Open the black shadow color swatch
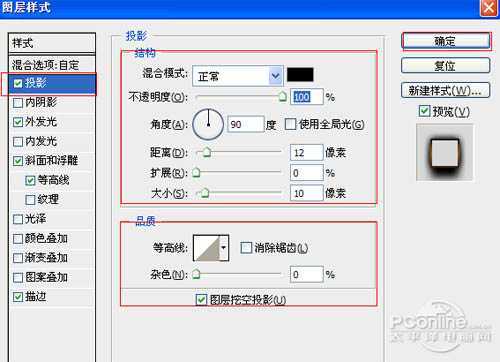Screen dimensions: 500x362 (x=300, y=75)
